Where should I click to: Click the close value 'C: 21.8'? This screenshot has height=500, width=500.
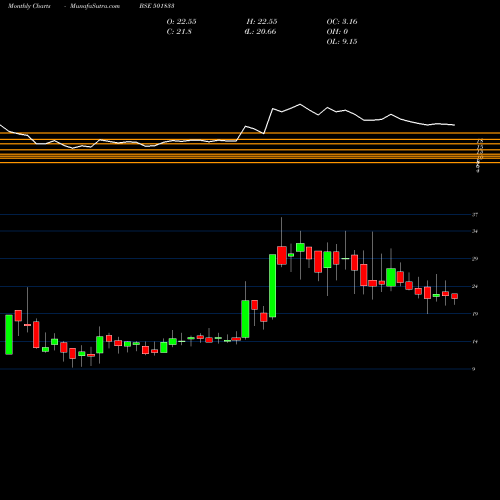179,32
